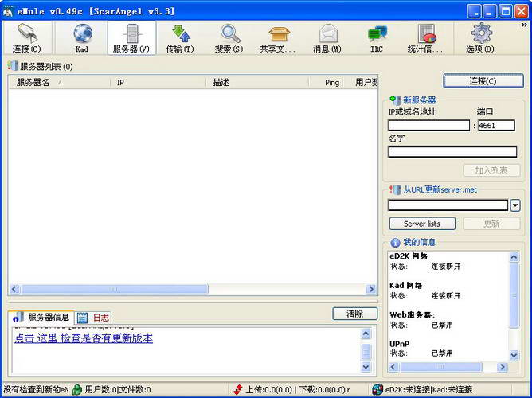Click My Info horizontal scroll left arrow

393,367
